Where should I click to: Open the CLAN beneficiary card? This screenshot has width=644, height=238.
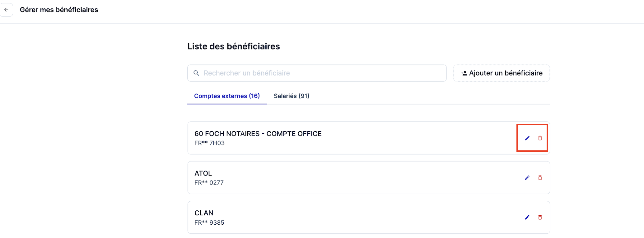click(x=369, y=217)
